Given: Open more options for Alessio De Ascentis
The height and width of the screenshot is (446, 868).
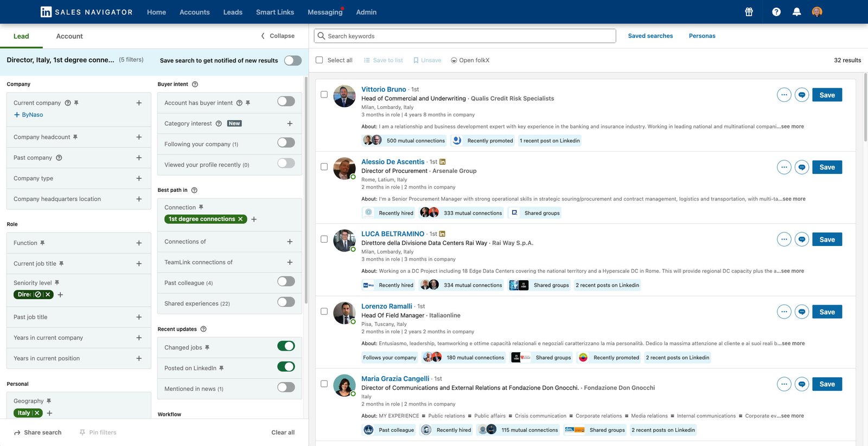Looking at the screenshot, I should click(x=784, y=167).
